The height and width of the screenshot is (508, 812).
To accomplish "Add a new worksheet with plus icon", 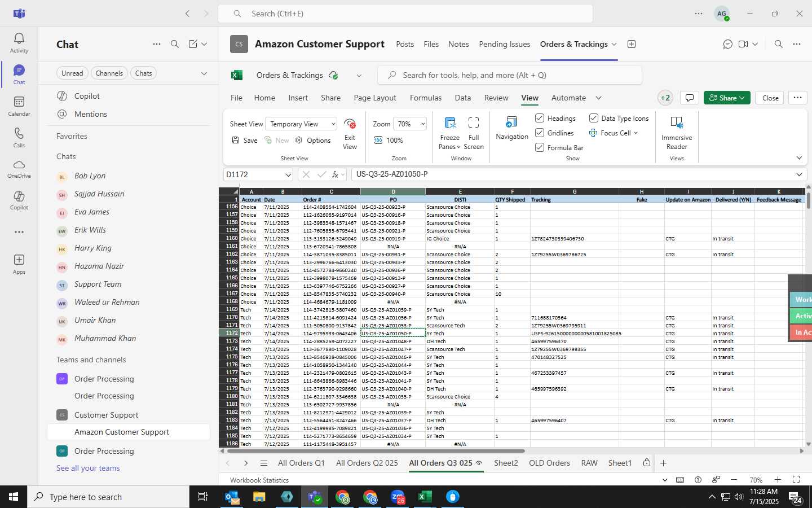I will point(664,463).
